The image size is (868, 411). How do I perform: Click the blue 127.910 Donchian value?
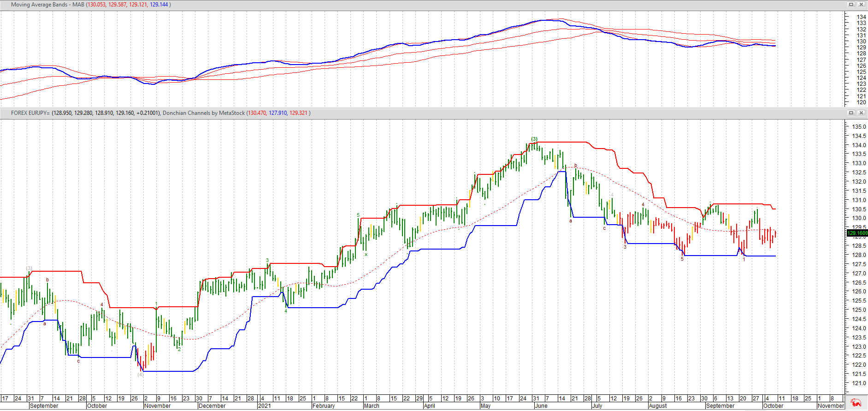(x=278, y=113)
